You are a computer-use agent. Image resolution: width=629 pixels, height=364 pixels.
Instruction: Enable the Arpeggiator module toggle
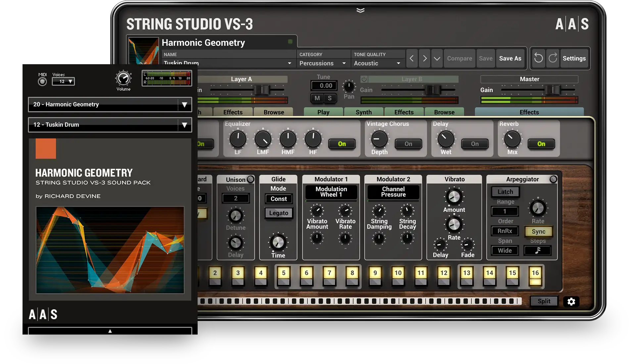[x=553, y=179]
